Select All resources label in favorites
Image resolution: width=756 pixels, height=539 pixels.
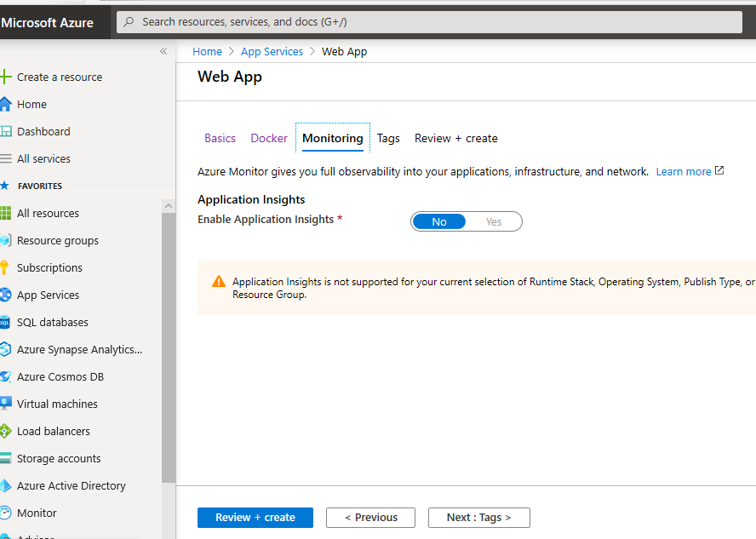coord(48,213)
